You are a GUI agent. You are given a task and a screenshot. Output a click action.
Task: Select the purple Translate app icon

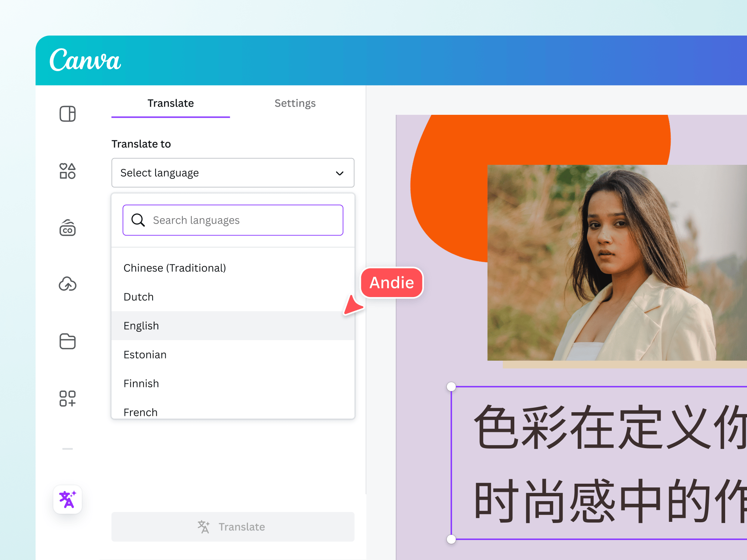[x=67, y=500]
